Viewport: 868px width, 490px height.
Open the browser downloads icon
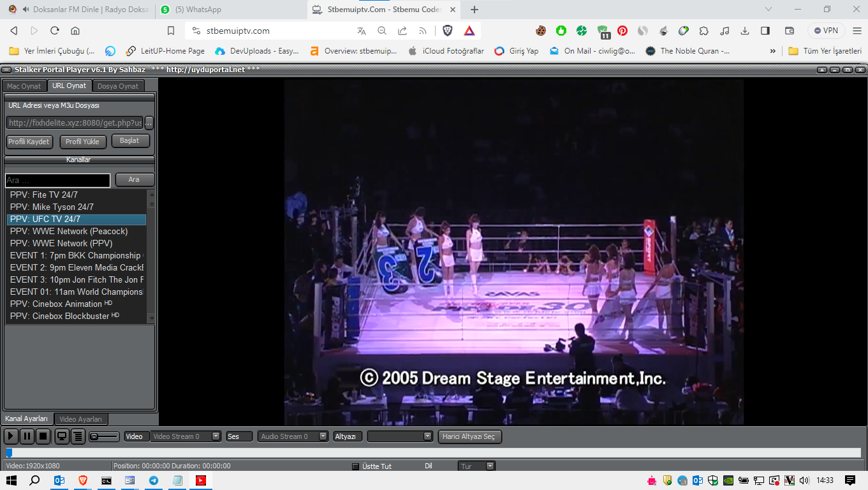point(745,31)
